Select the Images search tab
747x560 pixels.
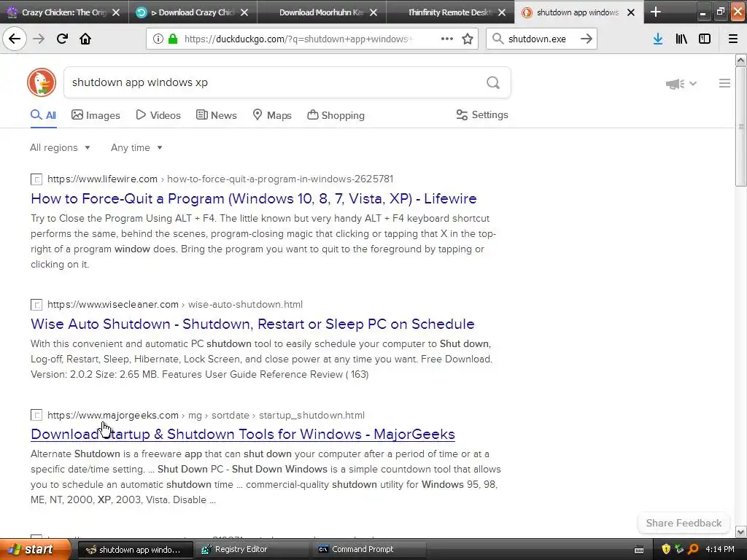click(96, 115)
